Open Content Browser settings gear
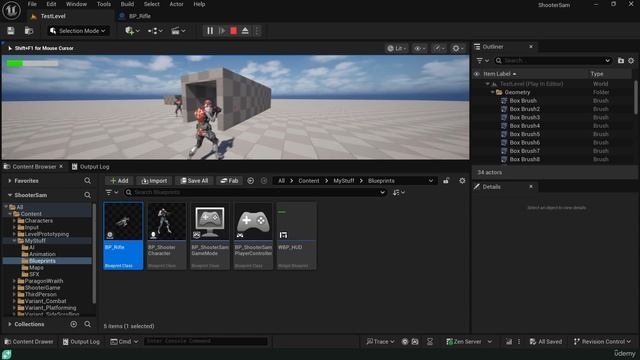640x360 pixels. pyautogui.click(x=462, y=180)
